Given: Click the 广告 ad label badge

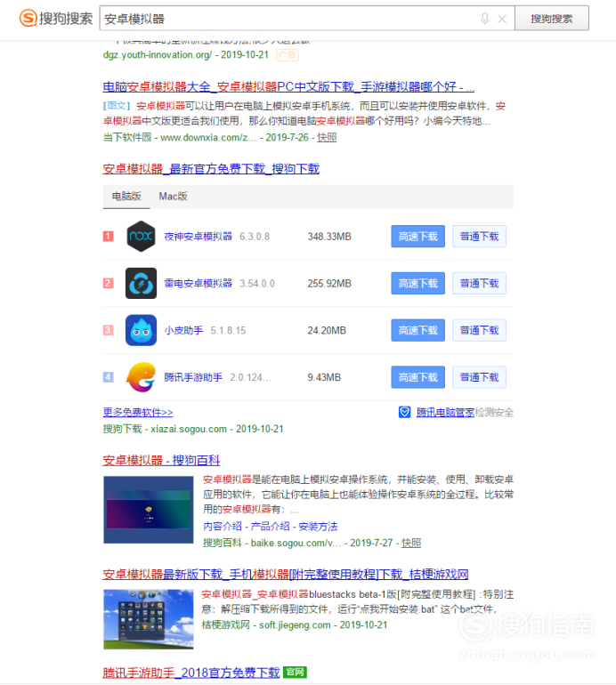Looking at the screenshot, I should point(288,55).
